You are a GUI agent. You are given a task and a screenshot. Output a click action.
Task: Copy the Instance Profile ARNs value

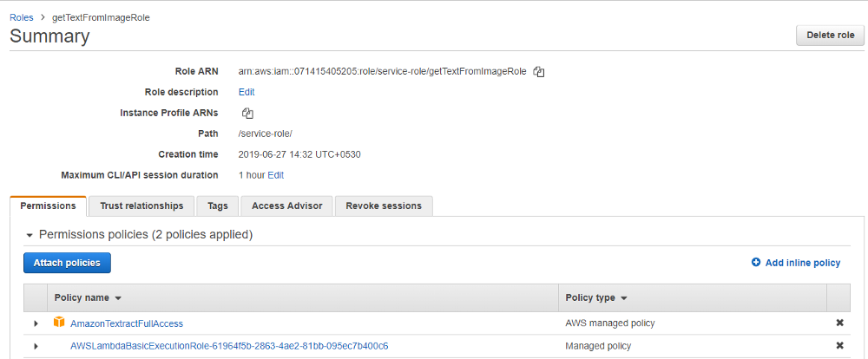point(247,113)
